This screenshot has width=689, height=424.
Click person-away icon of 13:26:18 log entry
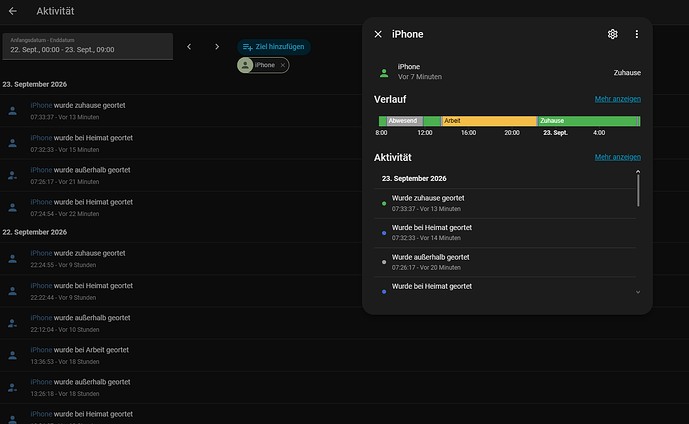click(x=13, y=387)
